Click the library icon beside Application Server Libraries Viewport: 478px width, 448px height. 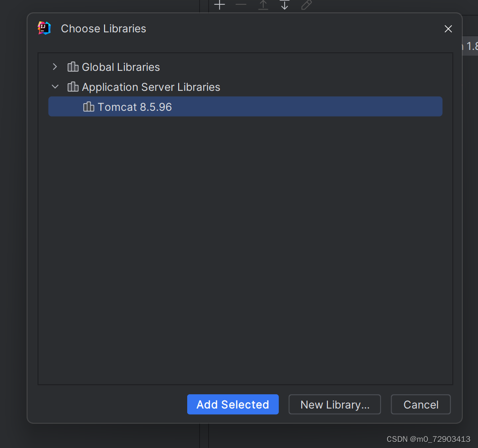[73, 87]
